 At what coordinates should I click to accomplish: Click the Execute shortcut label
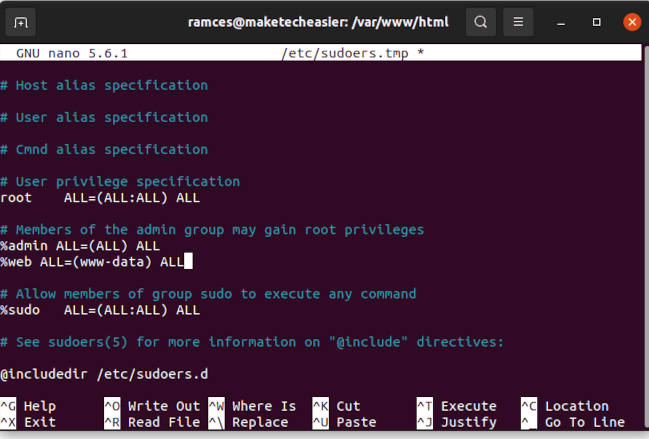click(x=468, y=406)
